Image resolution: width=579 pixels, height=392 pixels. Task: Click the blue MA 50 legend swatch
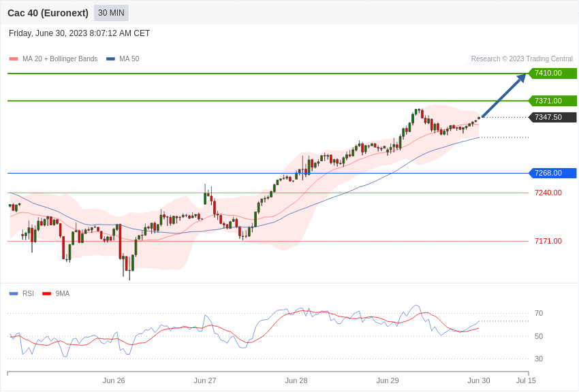(x=110, y=59)
